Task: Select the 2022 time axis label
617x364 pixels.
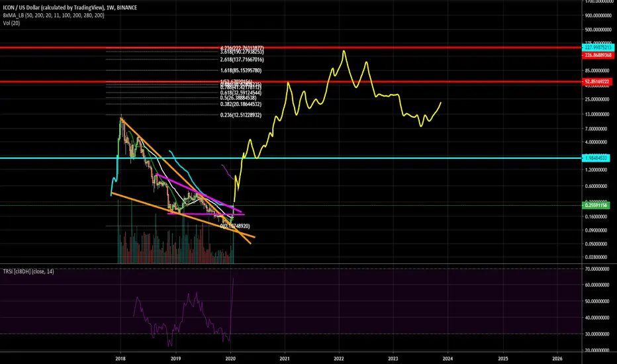Action: click(339, 359)
